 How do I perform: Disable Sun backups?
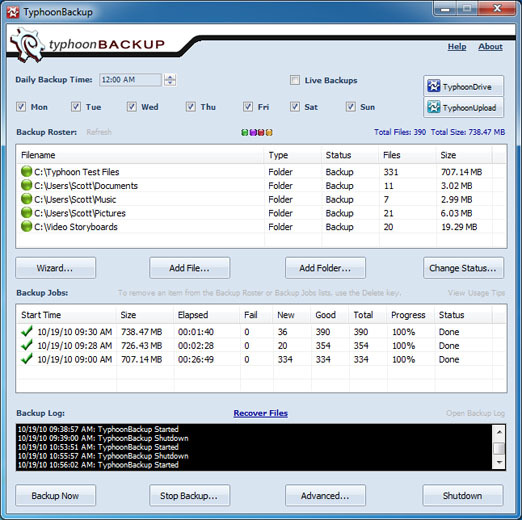click(350, 107)
